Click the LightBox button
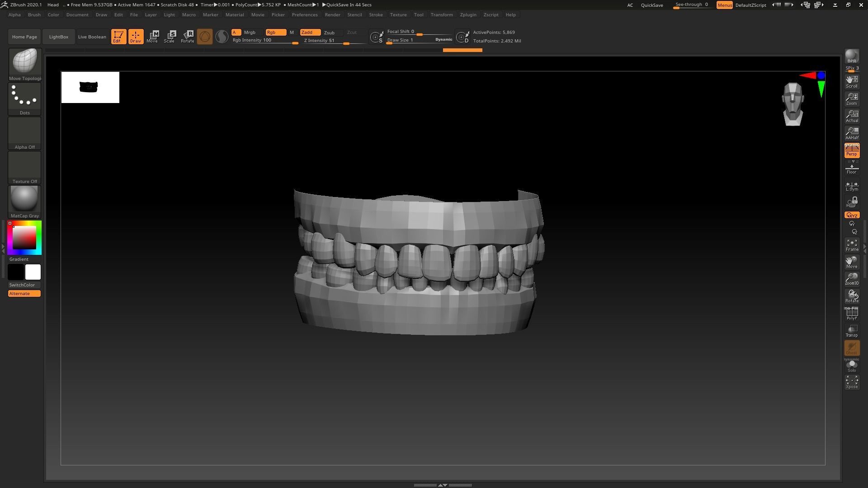The image size is (868, 488). point(59,37)
